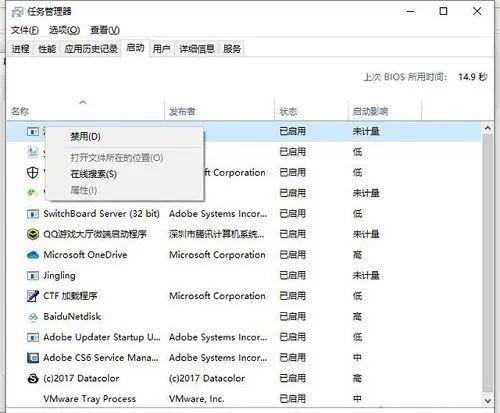
Task: Click the Adobe CS6 Service Manager icon
Action: 33,358
